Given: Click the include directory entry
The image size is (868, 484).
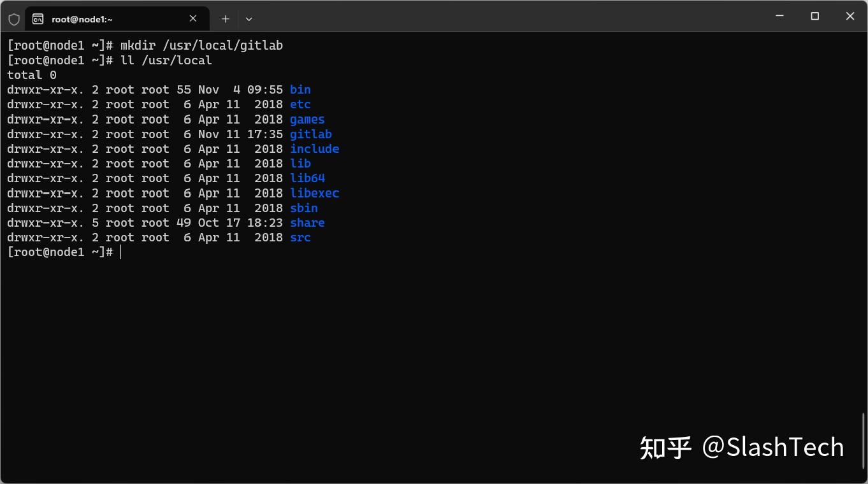Looking at the screenshot, I should [x=314, y=148].
